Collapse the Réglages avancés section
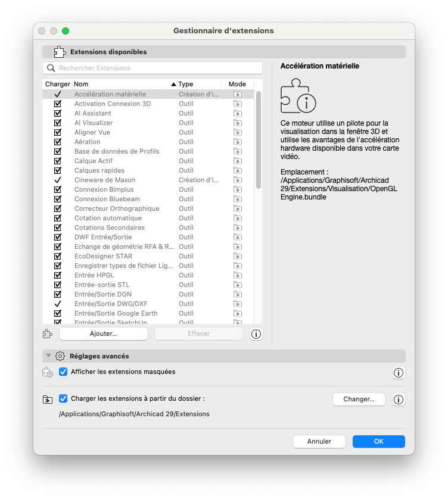 click(x=48, y=356)
